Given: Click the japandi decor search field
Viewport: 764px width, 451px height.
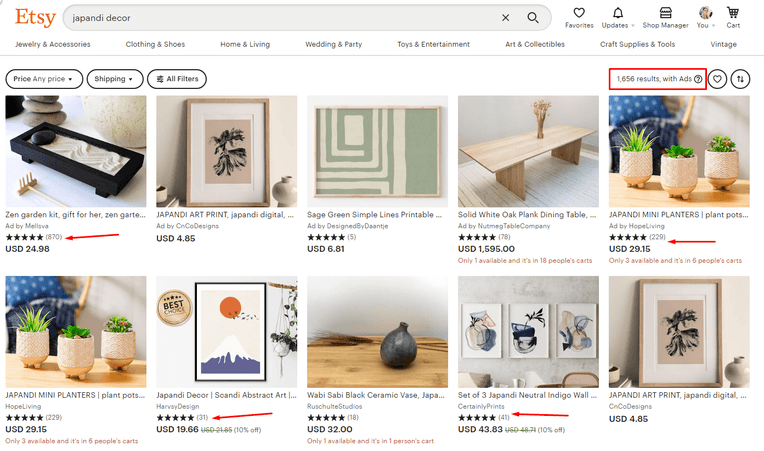Looking at the screenshot, I should tap(285, 18).
